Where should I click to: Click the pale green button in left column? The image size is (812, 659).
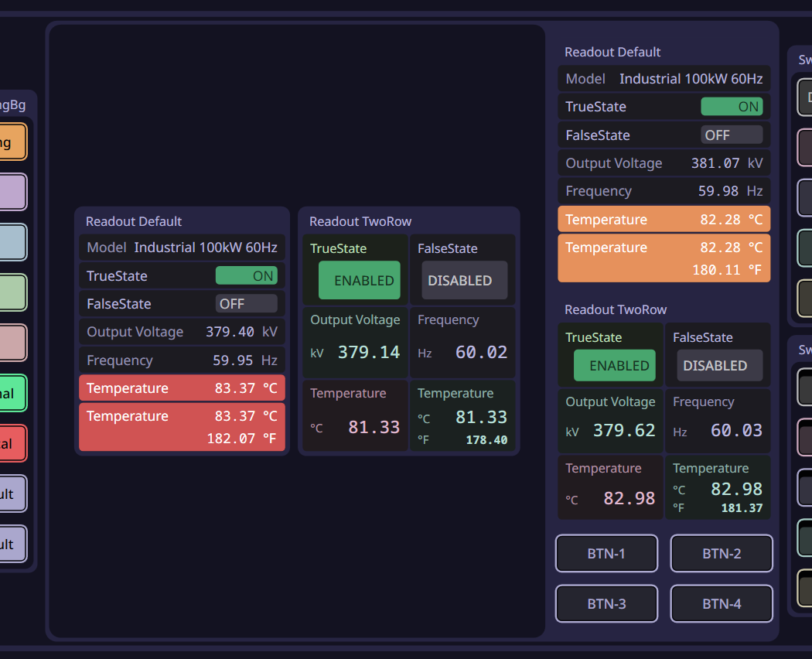[x=12, y=292]
